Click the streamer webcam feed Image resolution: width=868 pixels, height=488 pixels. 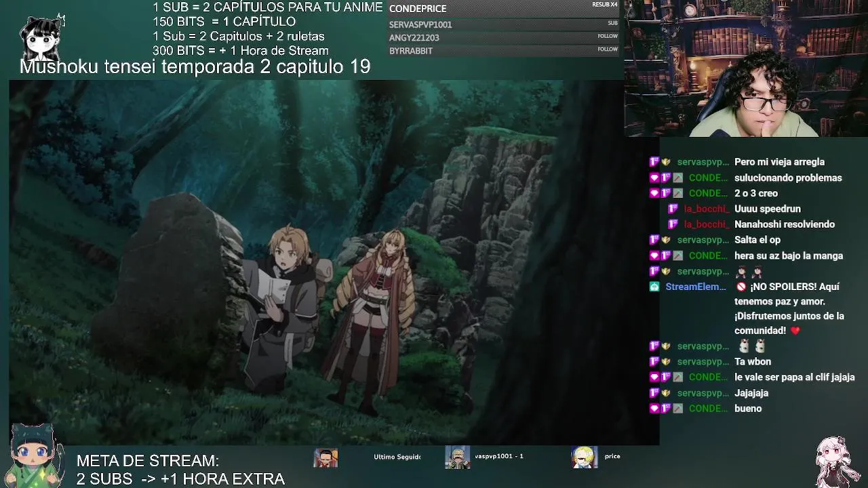click(x=746, y=68)
